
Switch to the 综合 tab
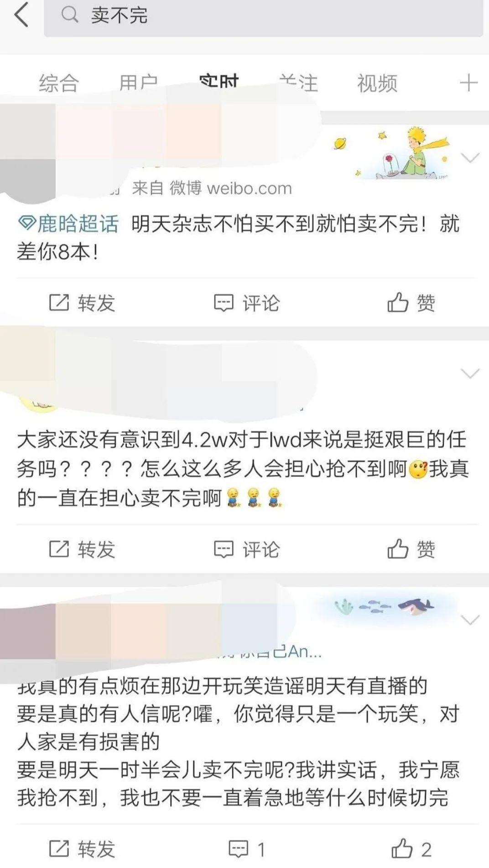[59, 83]
